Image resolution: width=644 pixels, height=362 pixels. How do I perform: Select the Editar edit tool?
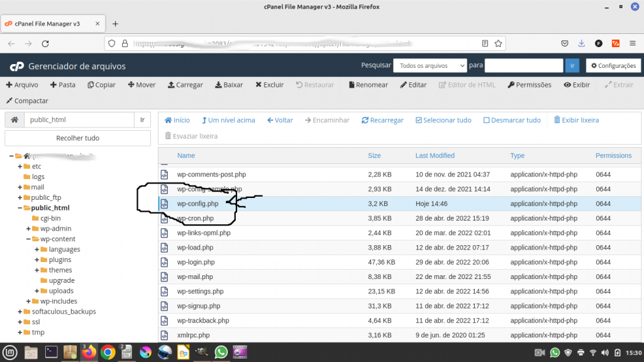tap(413, 84)
